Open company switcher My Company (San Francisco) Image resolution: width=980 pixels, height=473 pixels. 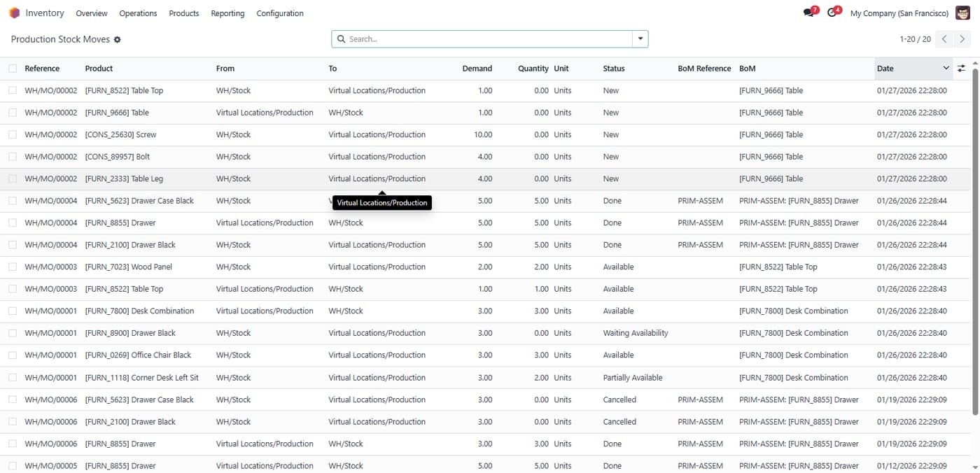click(899, 13)
